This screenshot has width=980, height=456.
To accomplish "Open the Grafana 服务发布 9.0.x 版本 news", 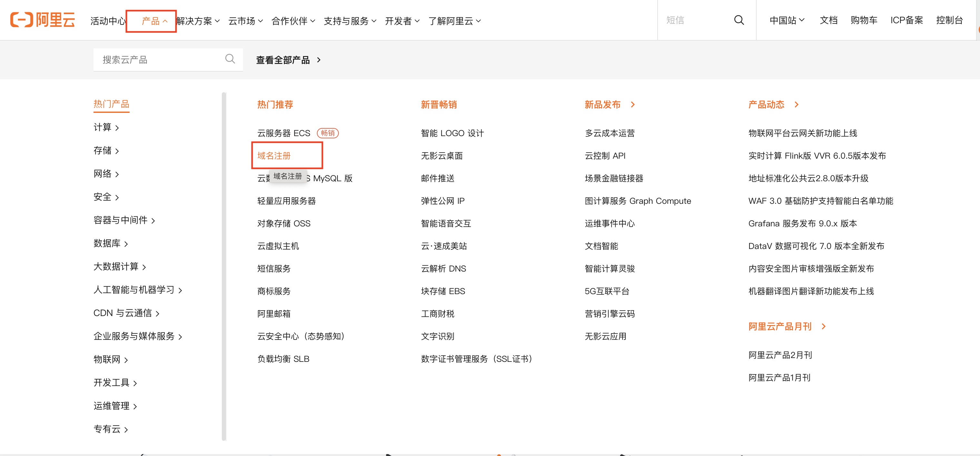I will [x=802, y=223].
